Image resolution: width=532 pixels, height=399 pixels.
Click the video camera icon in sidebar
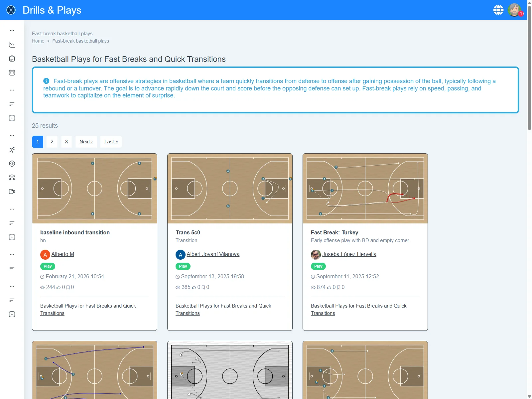[12, 192]
